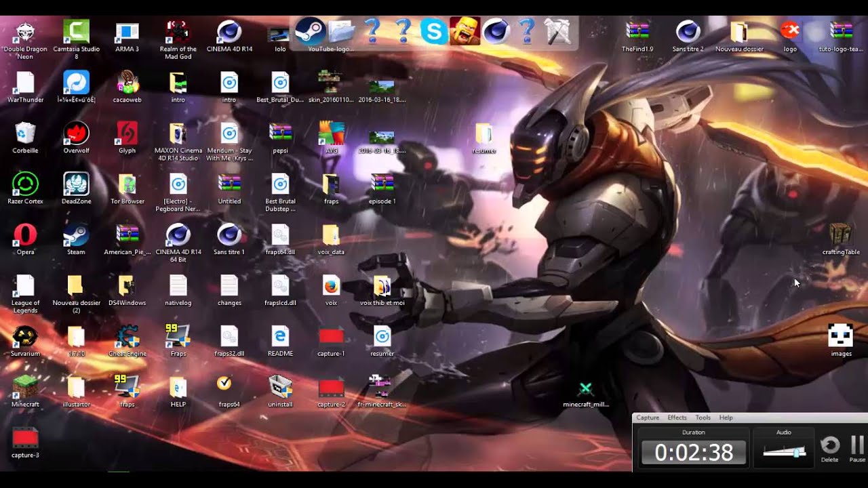Open the ARMA 3 shortcut
Image resolution: width=868 pixels, height=488 pixels.
click(127, 32)
